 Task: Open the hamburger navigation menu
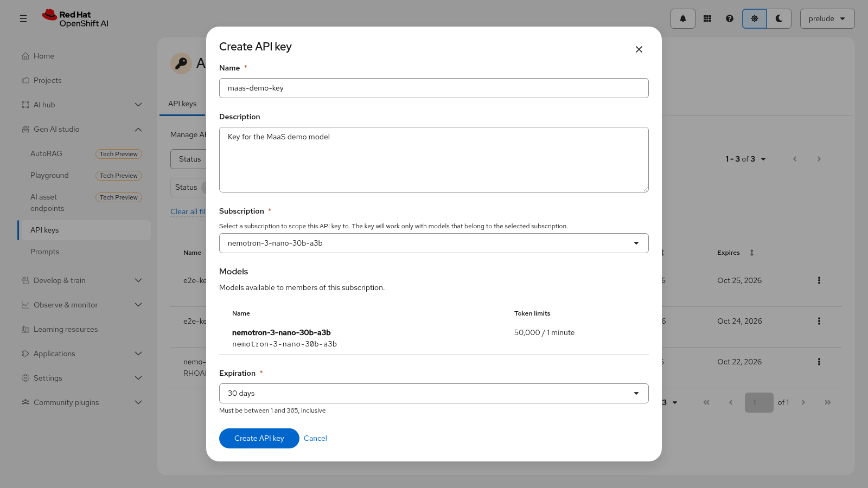click(23, 18)
